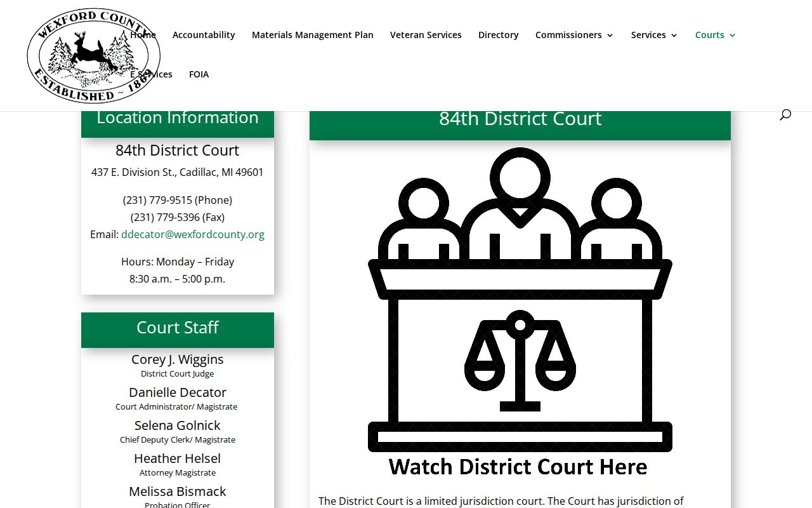Click the Court Administrator/ Magistrate title
The image size is (812, 508).
coord(176,407)
